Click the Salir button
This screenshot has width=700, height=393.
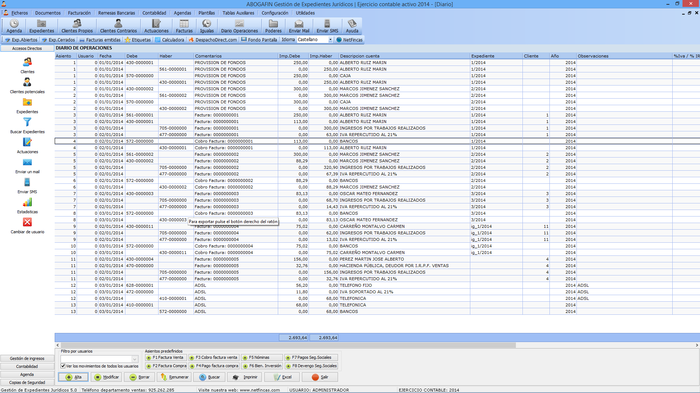320,377
